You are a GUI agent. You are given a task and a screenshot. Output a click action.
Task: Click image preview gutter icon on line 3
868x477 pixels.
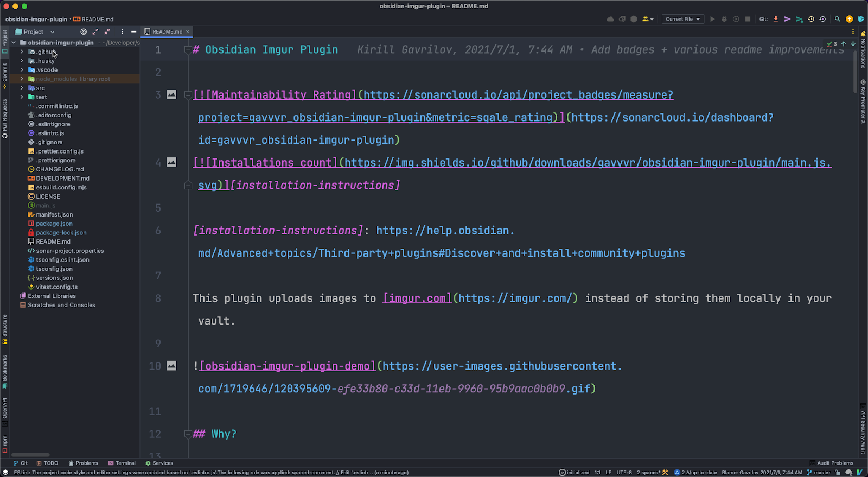pos(171,94)
